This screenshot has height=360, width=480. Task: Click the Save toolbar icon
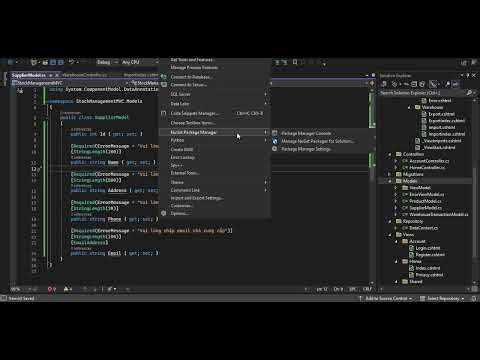(53, 62)
